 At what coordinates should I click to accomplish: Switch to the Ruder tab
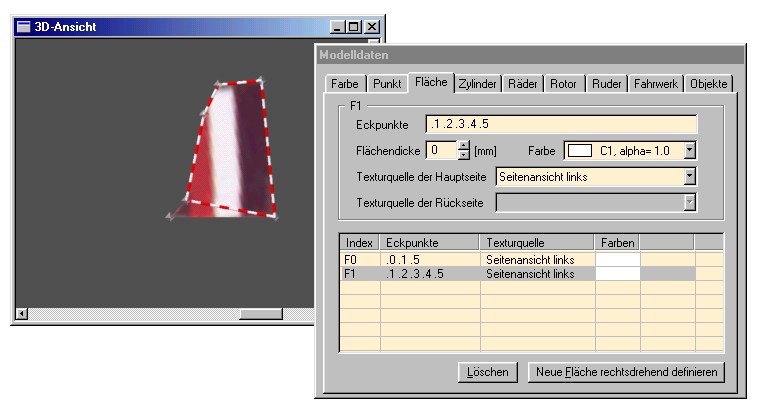(606, 85)
